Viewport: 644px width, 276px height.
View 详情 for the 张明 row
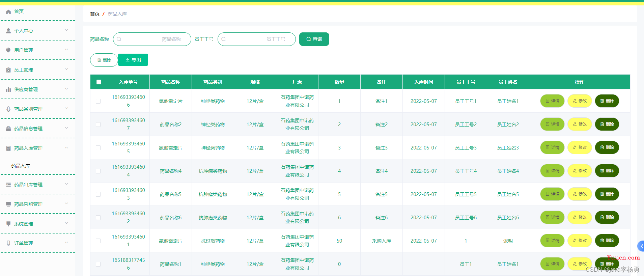[552, 241]
